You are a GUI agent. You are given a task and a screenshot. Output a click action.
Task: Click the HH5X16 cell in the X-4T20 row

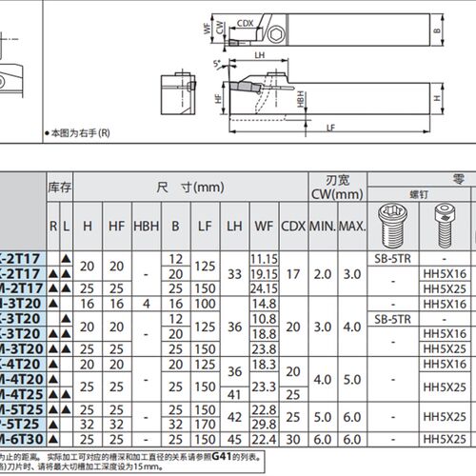pyautogui.click(x=445, y=364)
